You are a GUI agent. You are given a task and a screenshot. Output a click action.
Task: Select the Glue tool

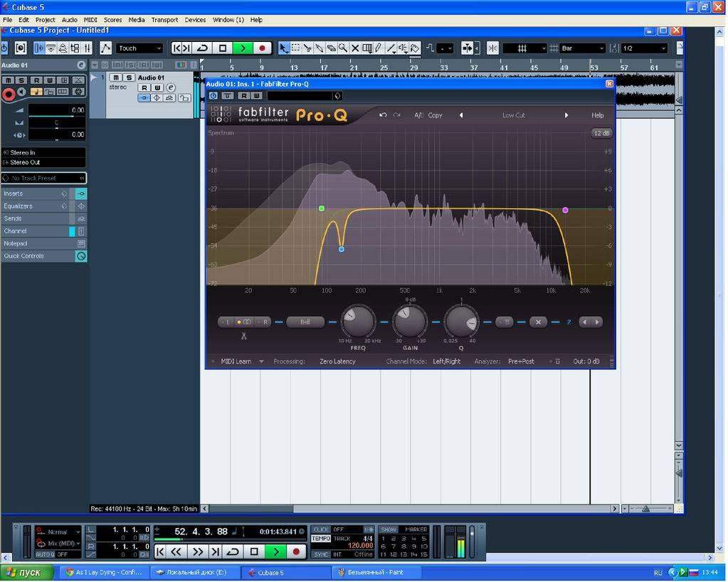pos(320,48)
